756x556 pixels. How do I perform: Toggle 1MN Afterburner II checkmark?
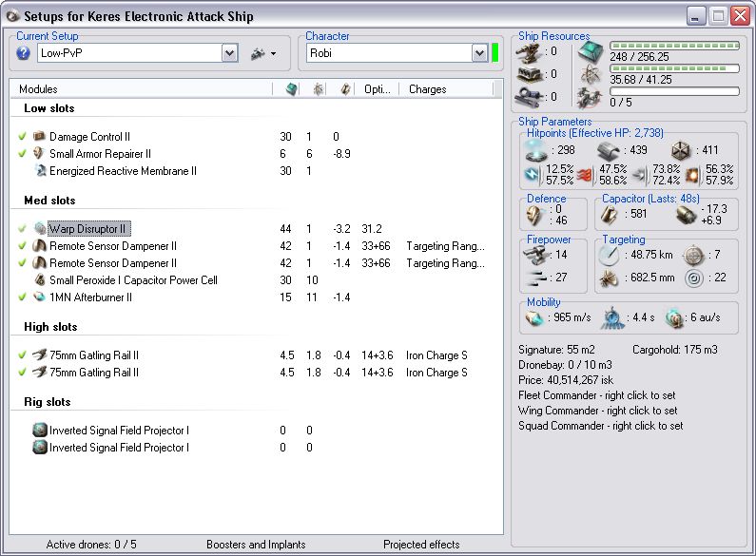point(22,297)
